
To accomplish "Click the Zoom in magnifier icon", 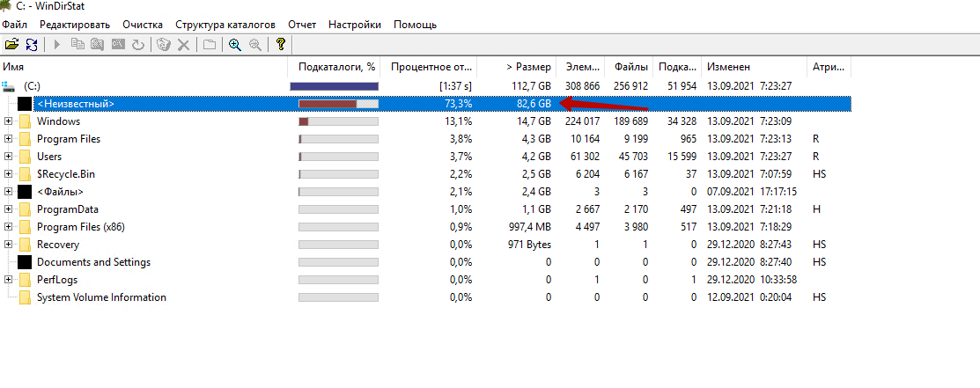I will tap(235, 44).
